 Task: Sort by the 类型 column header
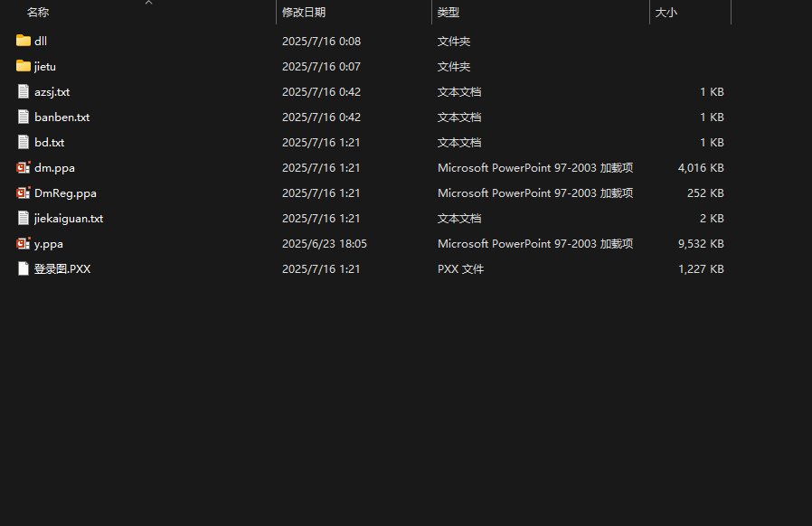(448, 13)
